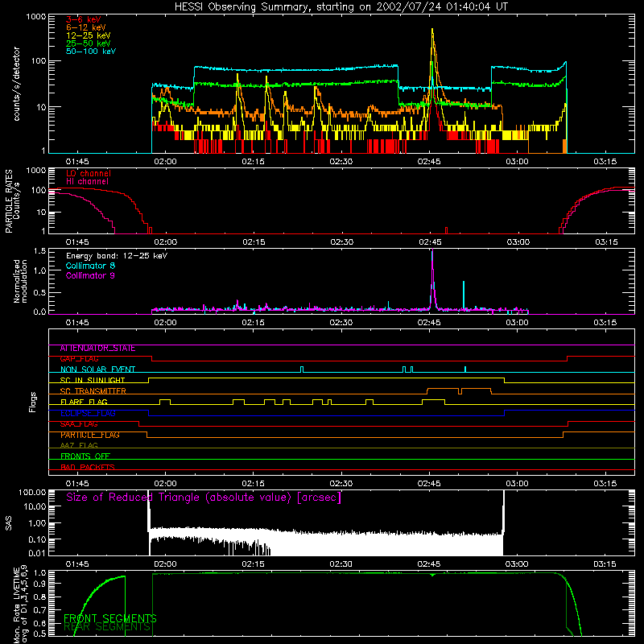Click the SAA_FLAG label
644x644 pixels.
(x=79, y=424)
